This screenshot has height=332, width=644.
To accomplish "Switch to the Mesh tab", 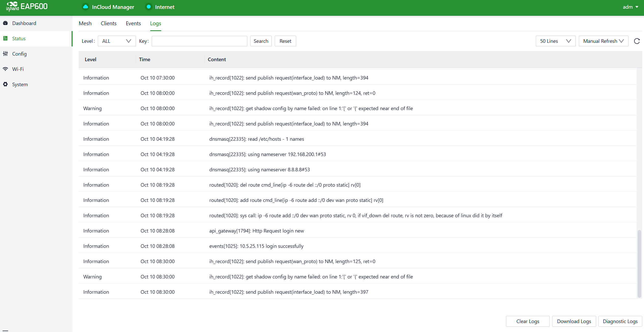I will pos(85,23).
